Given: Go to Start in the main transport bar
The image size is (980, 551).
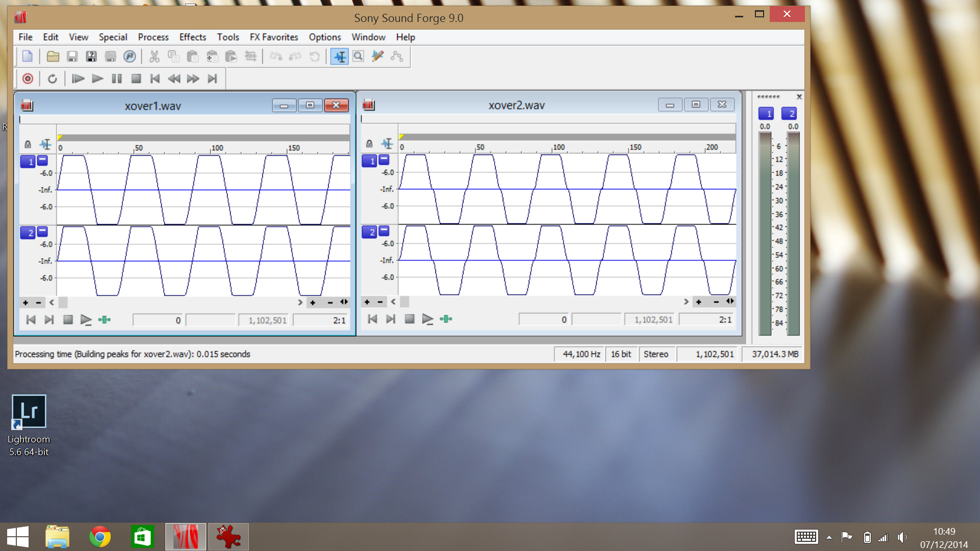Looking at the screenshot, I should [155, 79].
